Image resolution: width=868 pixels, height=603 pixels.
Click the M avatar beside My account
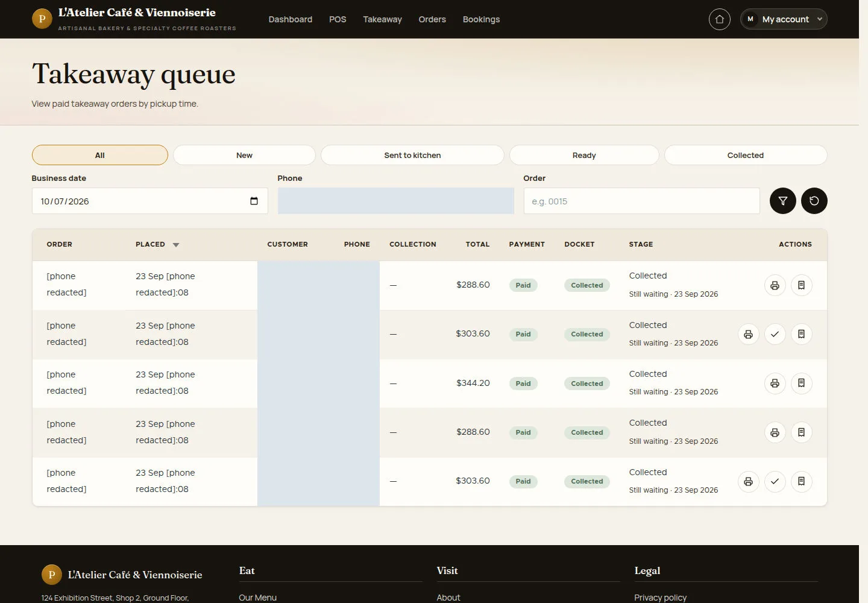click(x=750, y=19)
